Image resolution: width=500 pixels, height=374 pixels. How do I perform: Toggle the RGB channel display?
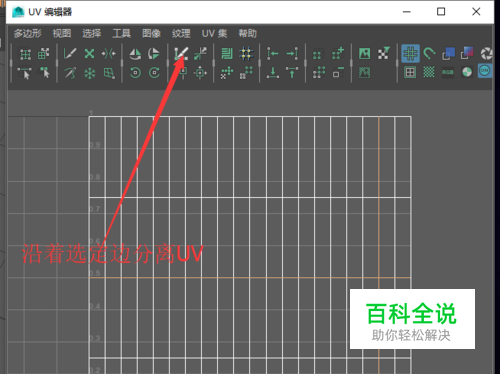448,72
